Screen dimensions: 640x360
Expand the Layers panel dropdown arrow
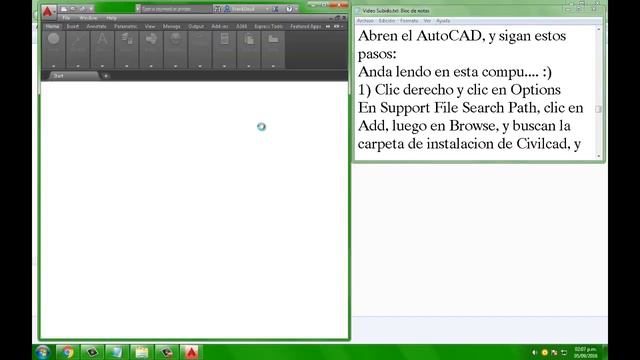pyautogui.click(x=127, y=66)
